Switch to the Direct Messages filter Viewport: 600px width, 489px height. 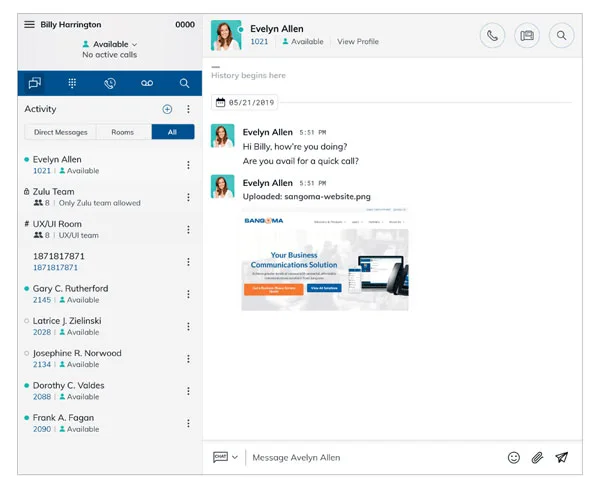pos(61,132)
